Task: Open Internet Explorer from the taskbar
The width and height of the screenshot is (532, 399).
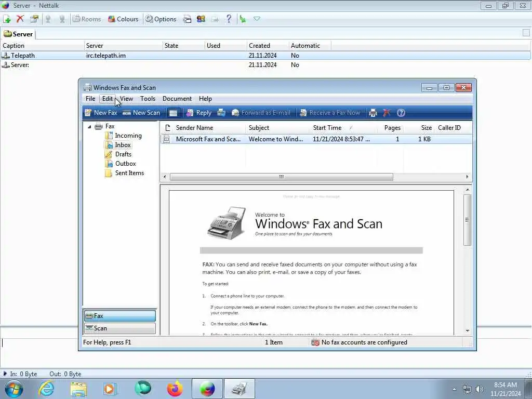Action: pyautogui.click(x=46, y=389)
